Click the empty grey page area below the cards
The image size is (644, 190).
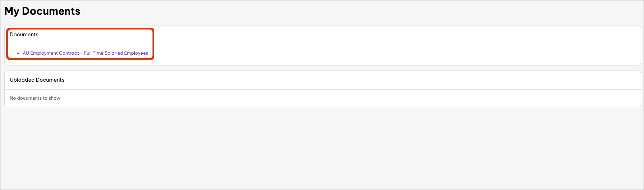[x=322, y=148]
